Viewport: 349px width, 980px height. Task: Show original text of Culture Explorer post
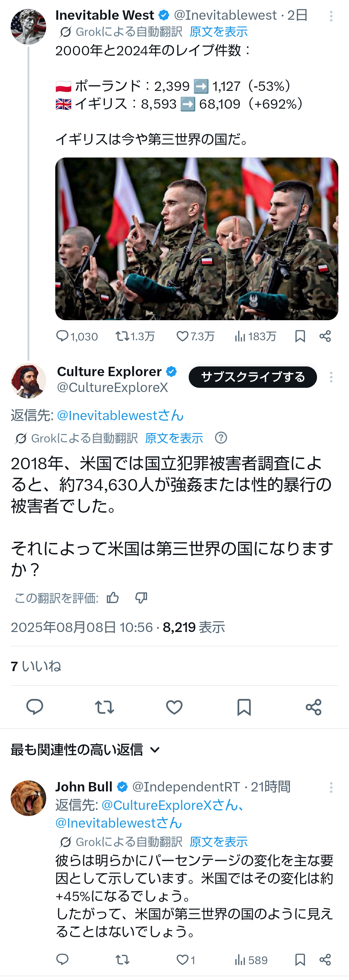click(174, 438)
